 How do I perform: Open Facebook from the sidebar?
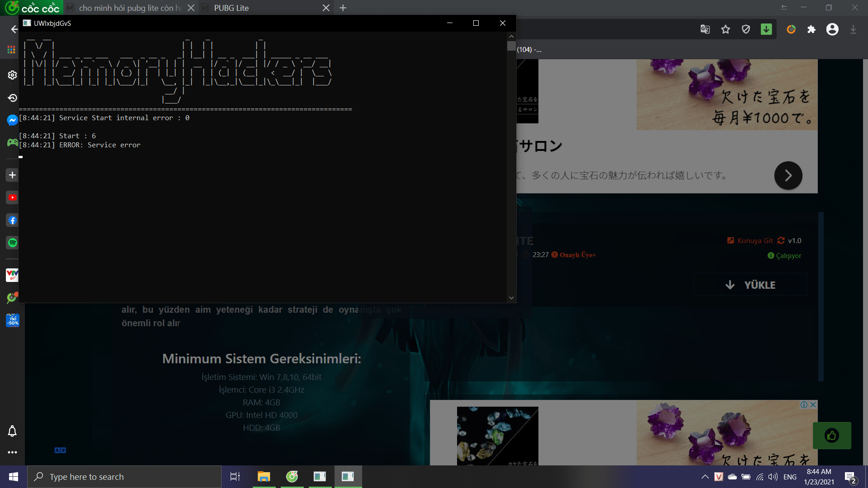coord(12,220)
